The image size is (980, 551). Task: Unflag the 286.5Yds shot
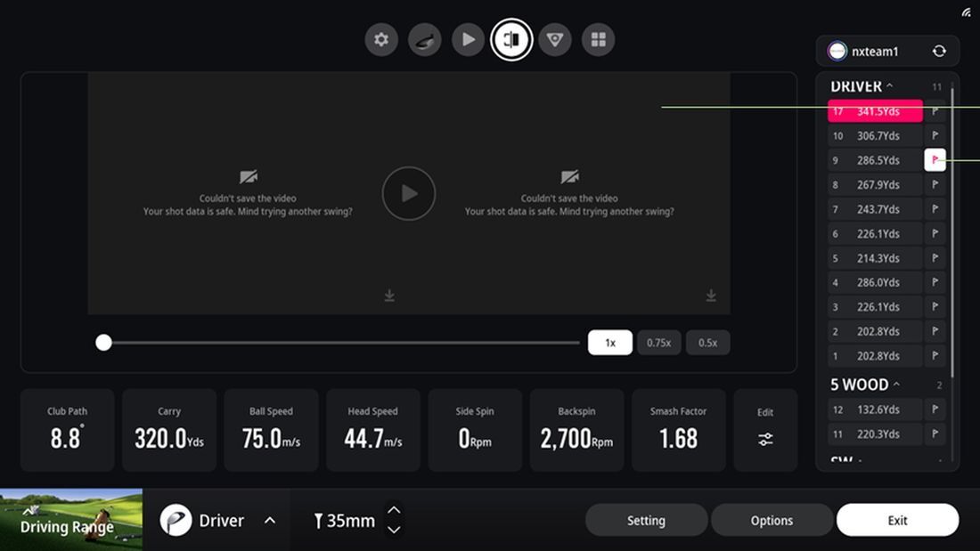point(935,160)
